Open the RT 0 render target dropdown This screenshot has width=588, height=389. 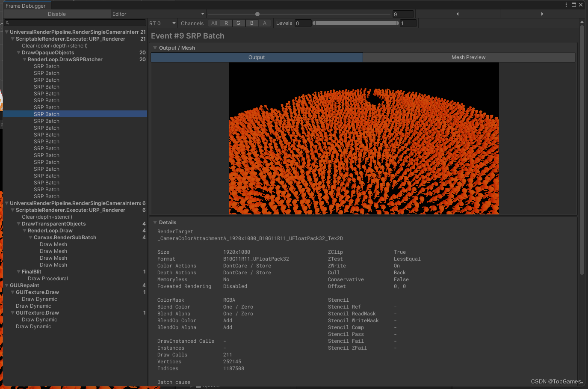coord(163,24)
